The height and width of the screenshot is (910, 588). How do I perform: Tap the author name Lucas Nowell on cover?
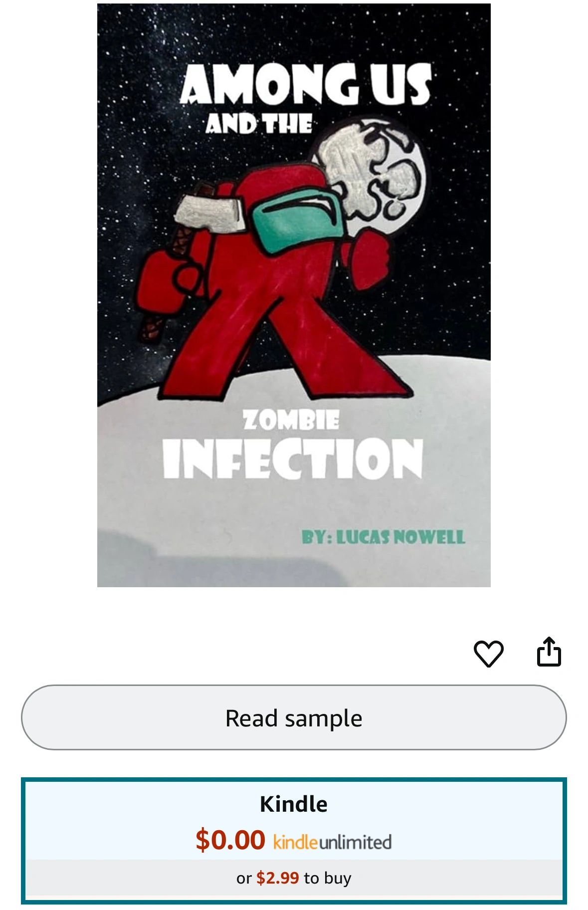pyautogui.click(x=383, y=537)
